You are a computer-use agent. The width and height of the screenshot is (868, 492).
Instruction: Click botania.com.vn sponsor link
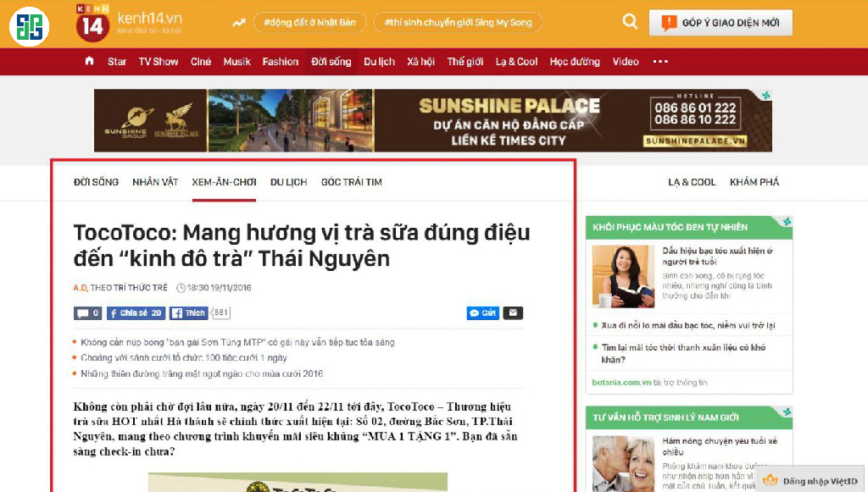(x=621, y=382)
